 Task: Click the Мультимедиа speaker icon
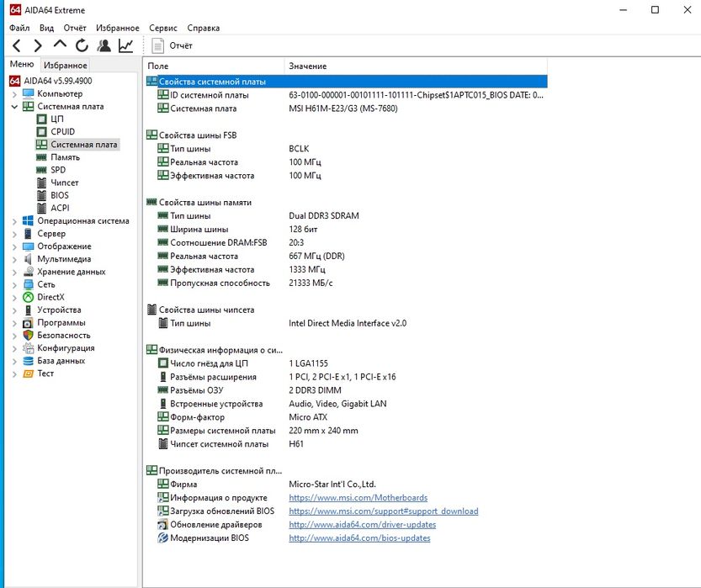(28, 259)
